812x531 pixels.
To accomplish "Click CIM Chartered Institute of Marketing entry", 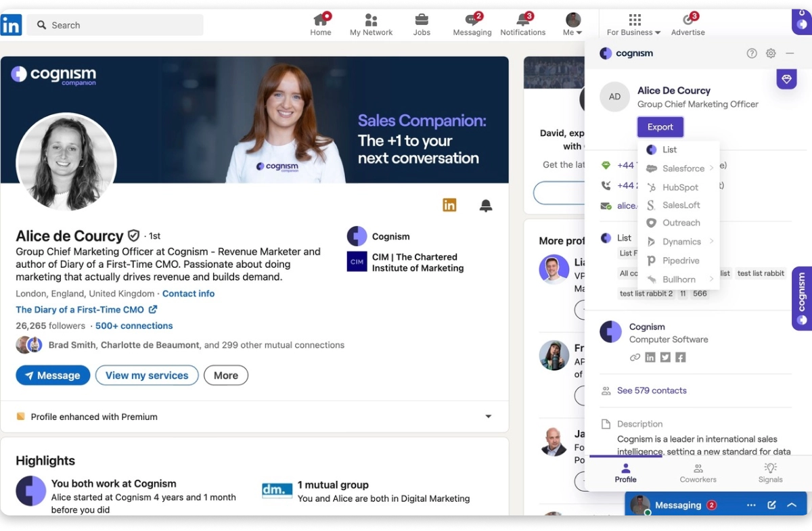I will point(405,262).
